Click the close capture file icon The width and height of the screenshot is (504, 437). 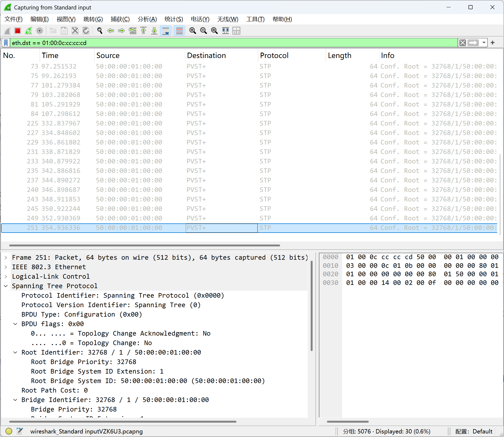click(75, 31)
